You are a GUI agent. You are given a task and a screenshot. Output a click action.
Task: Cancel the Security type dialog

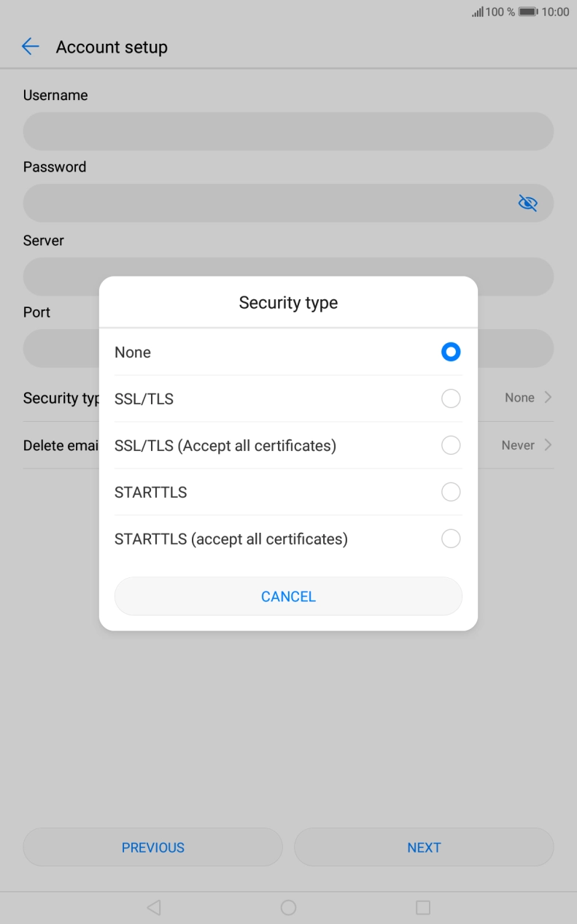(288, 596)
